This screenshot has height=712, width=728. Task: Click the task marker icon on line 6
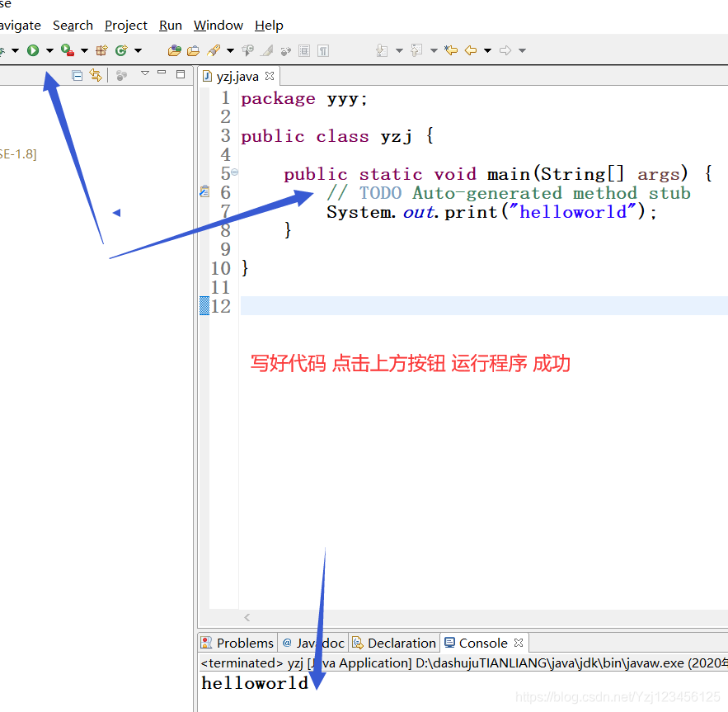coord(204,191)
